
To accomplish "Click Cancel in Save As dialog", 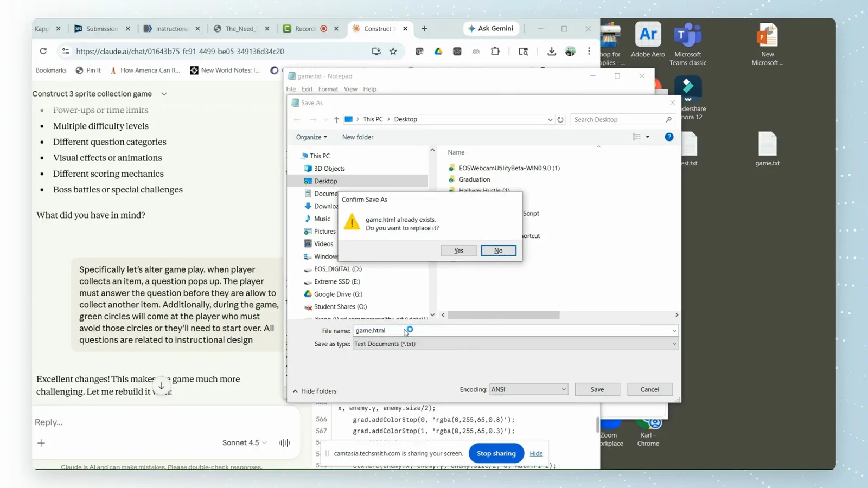I will [649, 389].
